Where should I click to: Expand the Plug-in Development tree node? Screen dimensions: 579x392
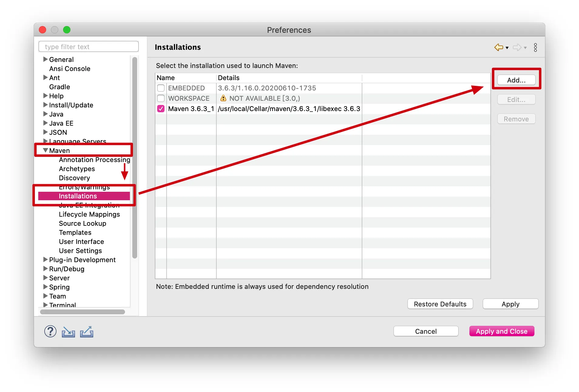46,259
